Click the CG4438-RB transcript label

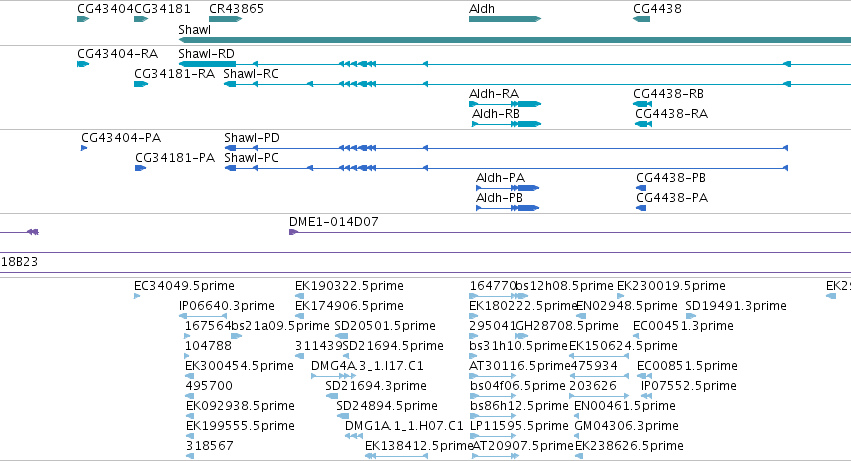click(x=668, y=94)
